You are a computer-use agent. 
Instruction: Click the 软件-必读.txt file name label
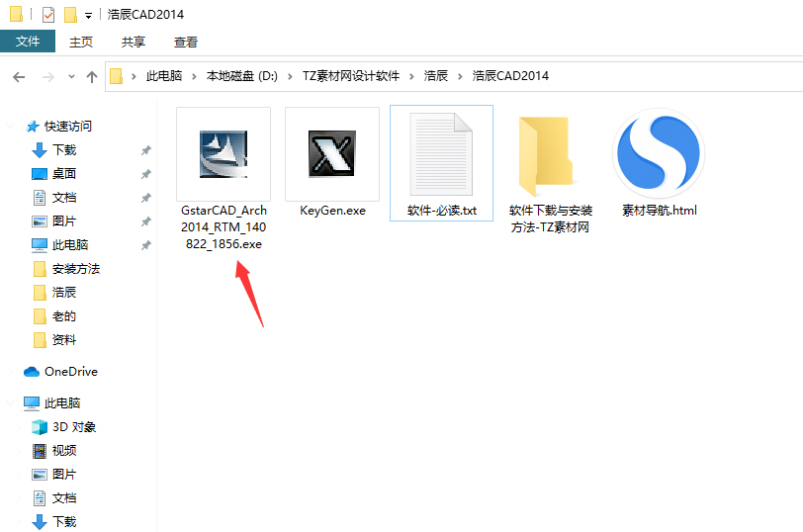click(442, 211)
